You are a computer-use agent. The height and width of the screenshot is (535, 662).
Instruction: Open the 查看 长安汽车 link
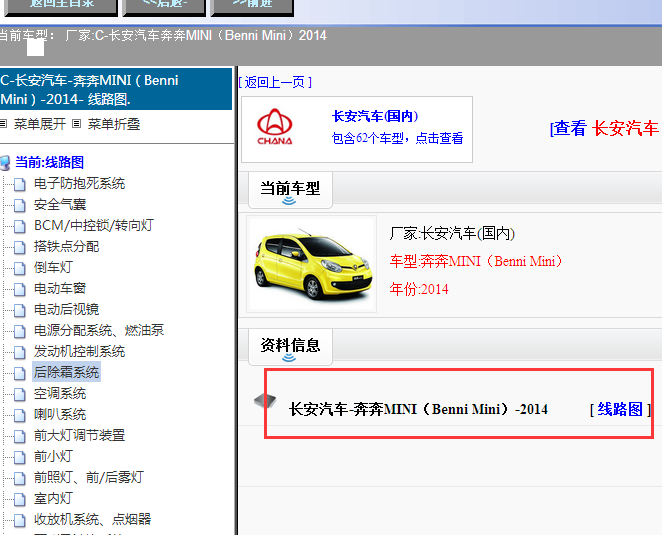pyautogui.click(x=604, y=128)
